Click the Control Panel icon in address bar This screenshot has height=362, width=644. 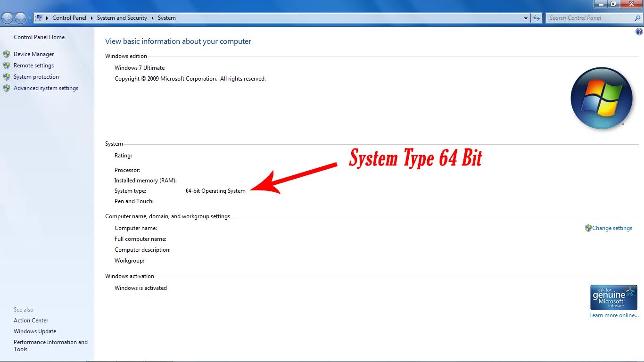pos(39,18)
